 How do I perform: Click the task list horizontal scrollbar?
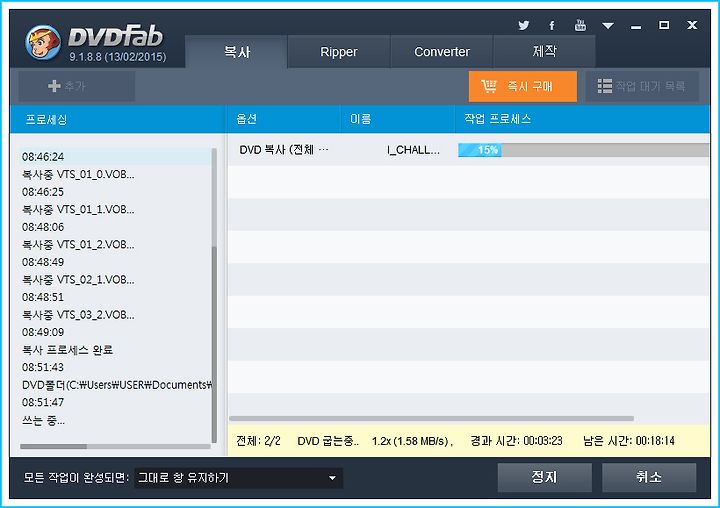tap(432, 418)
